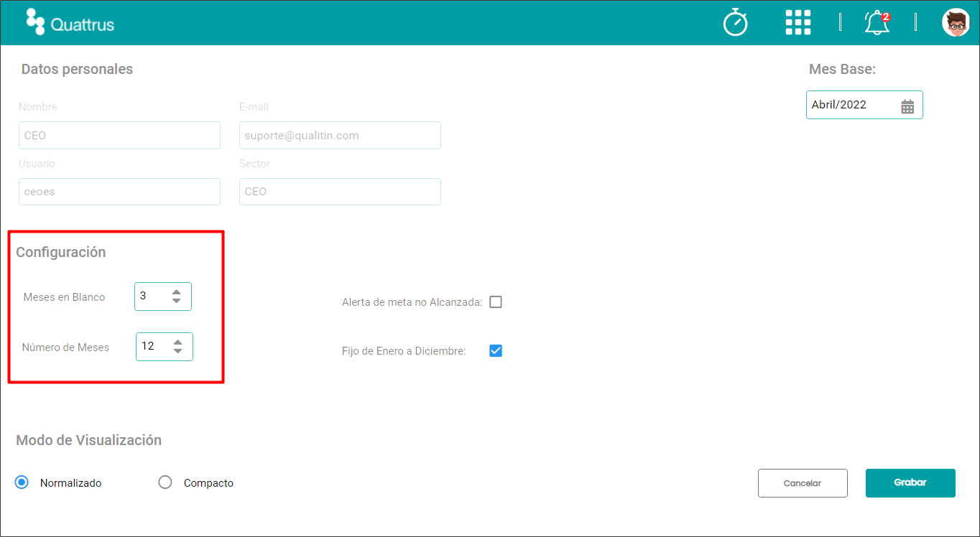Click the Alerta de meta no Alcanzada label
Image resolution: width=980 pixels, height=537 pixels.
(x=412, y=302)
